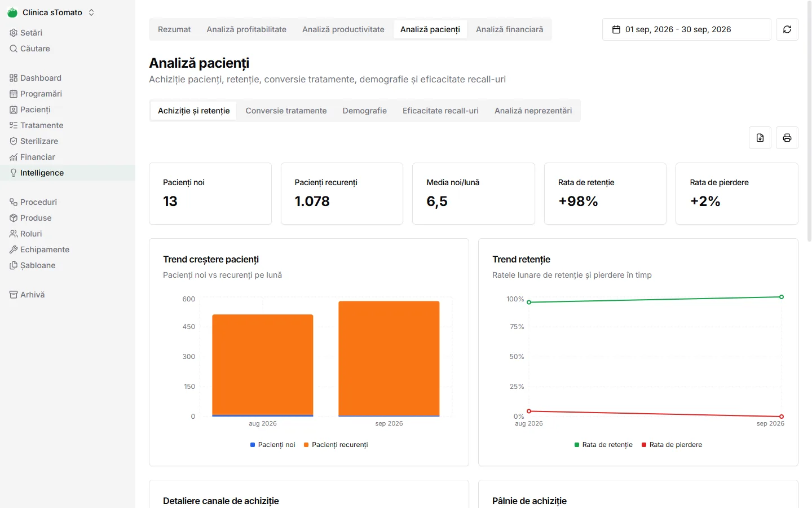Click the Căutare magnifier icon
This screenshot has height=508, width=812.
(x=14, y=49)
